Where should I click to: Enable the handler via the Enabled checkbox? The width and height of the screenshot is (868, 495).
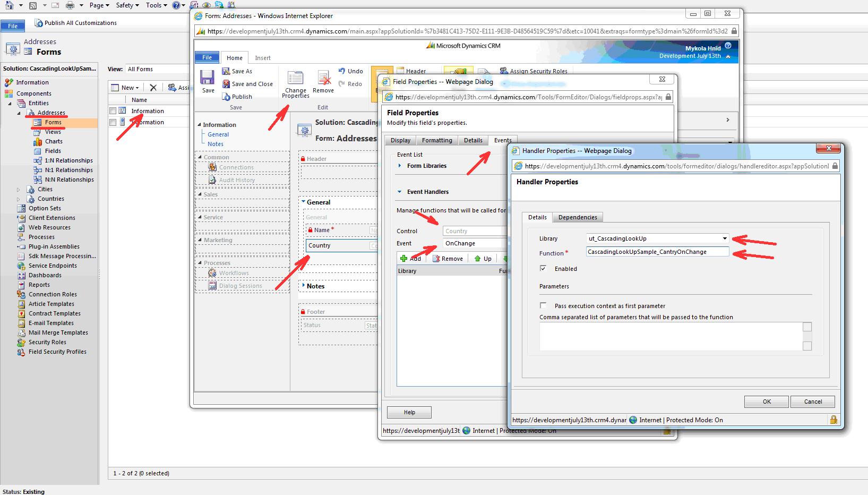coord(543,268)
